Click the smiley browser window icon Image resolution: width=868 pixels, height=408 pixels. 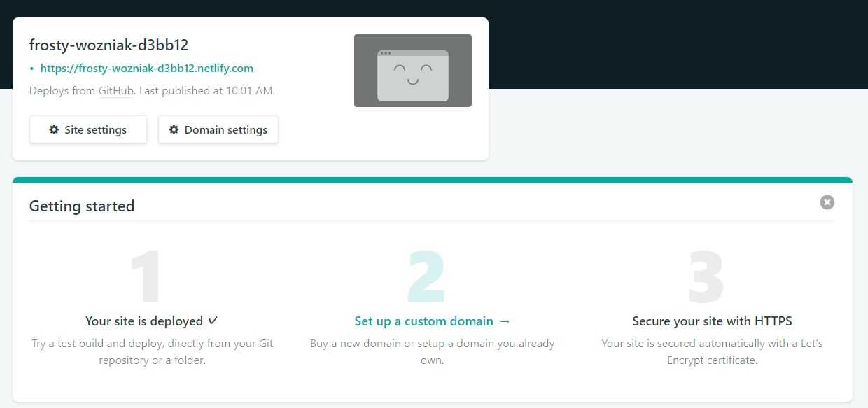(413, 76)
